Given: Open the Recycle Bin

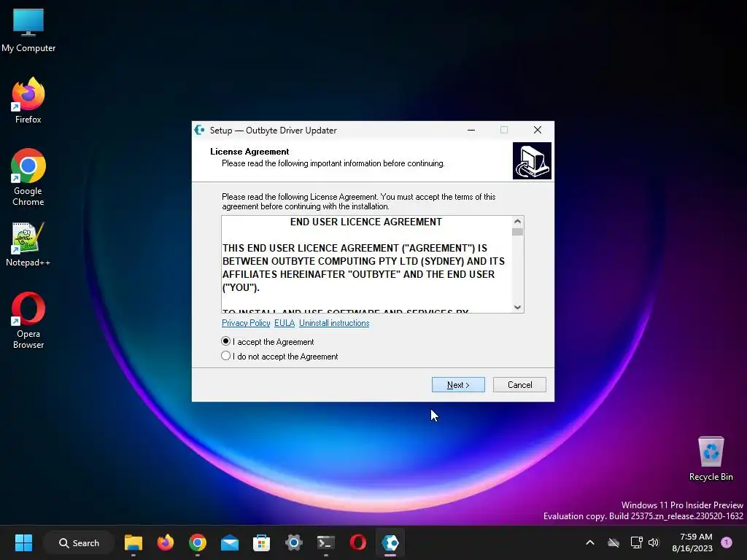Looking at the screenshot, I should (x=711, y=458).
